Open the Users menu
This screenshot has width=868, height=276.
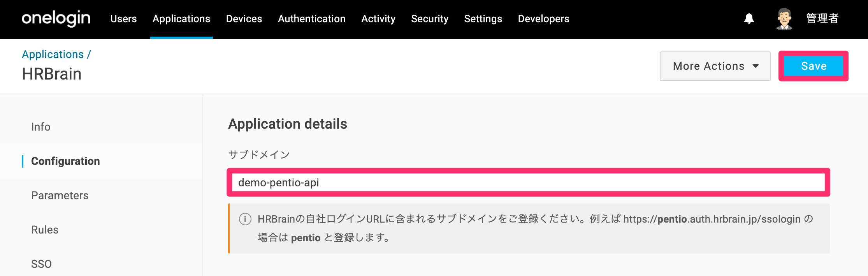coord(123,19)
